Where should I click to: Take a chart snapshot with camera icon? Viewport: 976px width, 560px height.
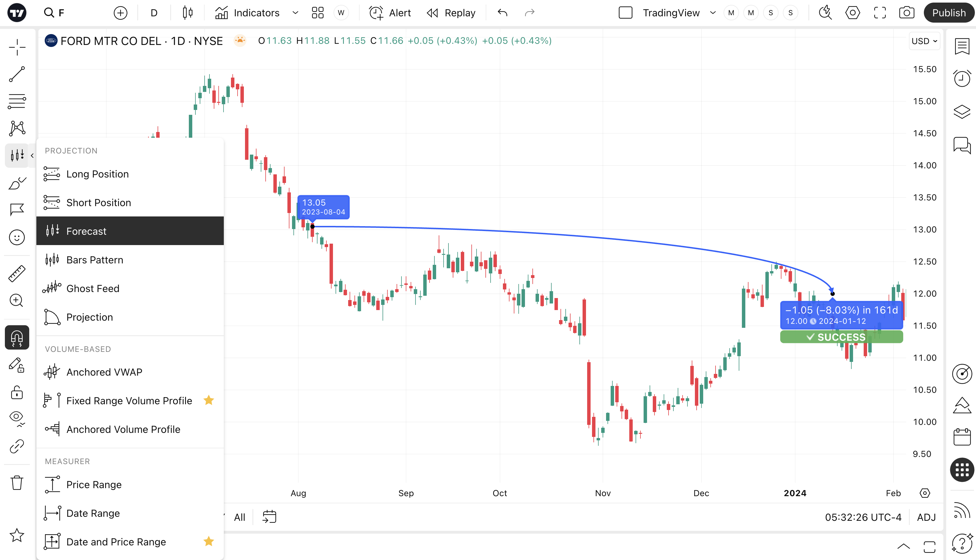[906, 13]
